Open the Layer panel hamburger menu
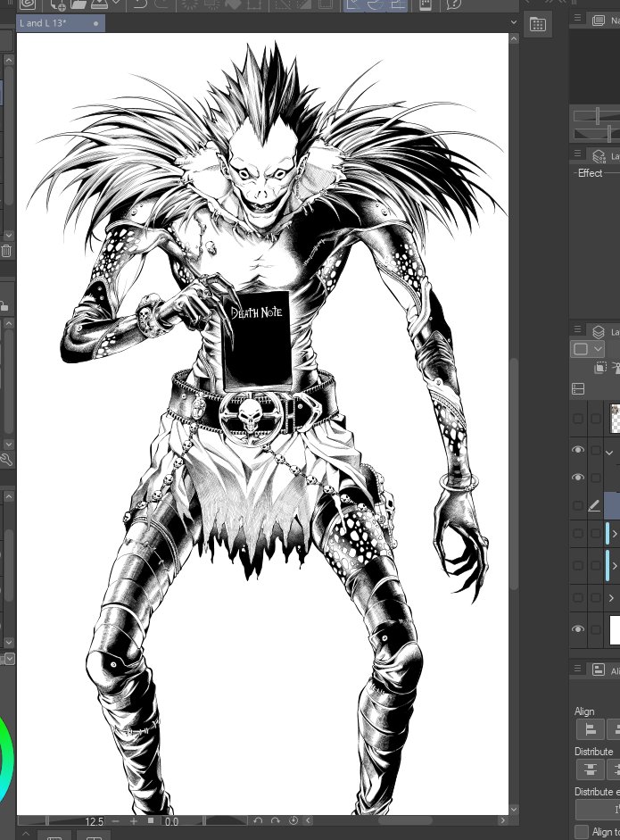This screenshot has width=620, height=840. pyautogui.click(x=577, y=329)
